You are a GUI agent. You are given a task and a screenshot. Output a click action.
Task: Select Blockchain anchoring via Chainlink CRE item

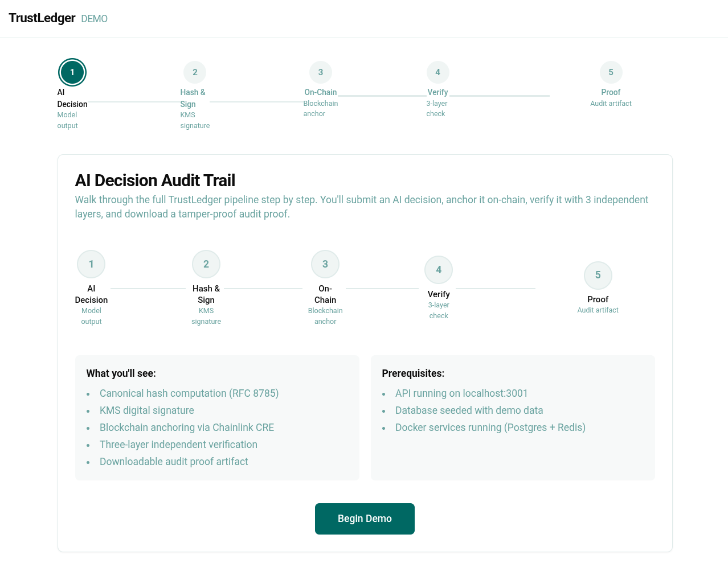(x=187, y=428)
